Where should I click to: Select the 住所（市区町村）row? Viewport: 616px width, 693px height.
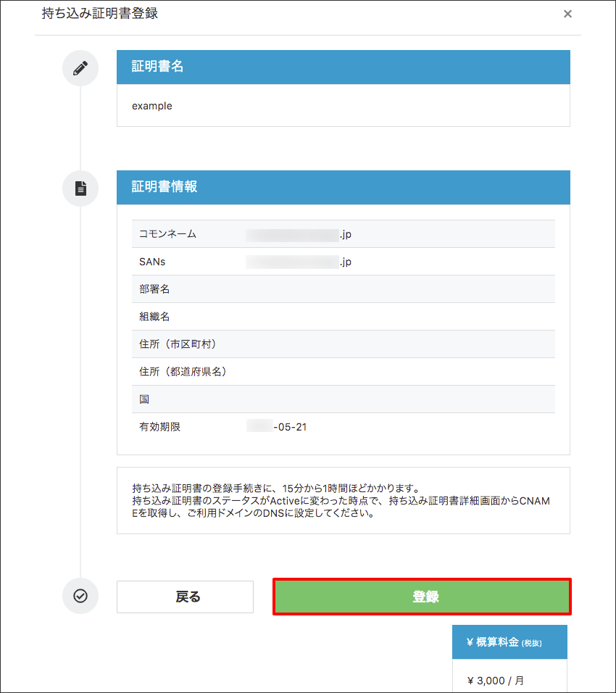pyautogui.click(x=343, y=344)
